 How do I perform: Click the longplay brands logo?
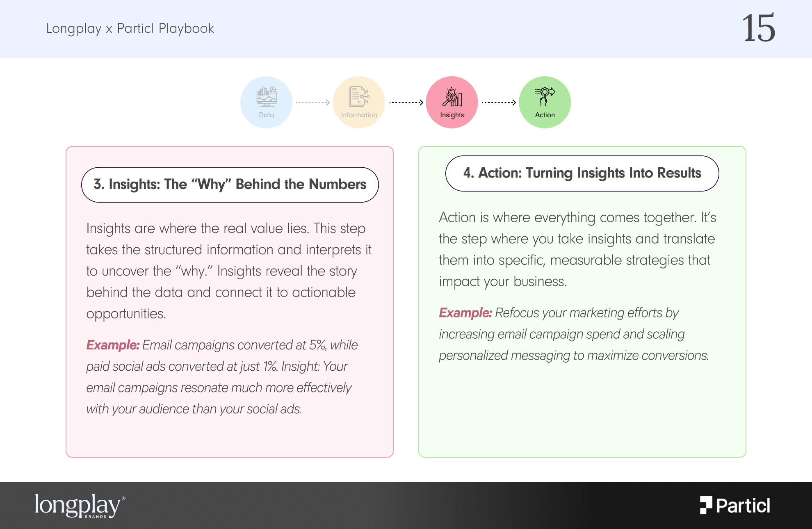pyautogui.click(x=80, y=505)
